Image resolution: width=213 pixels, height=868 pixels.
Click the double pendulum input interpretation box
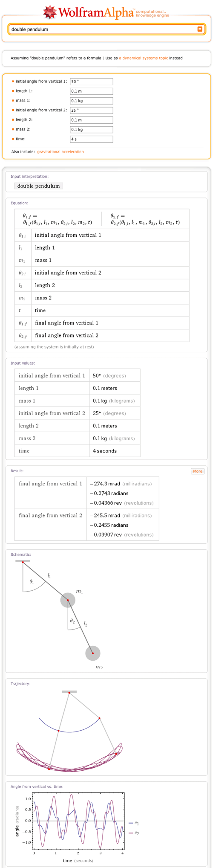38,186
